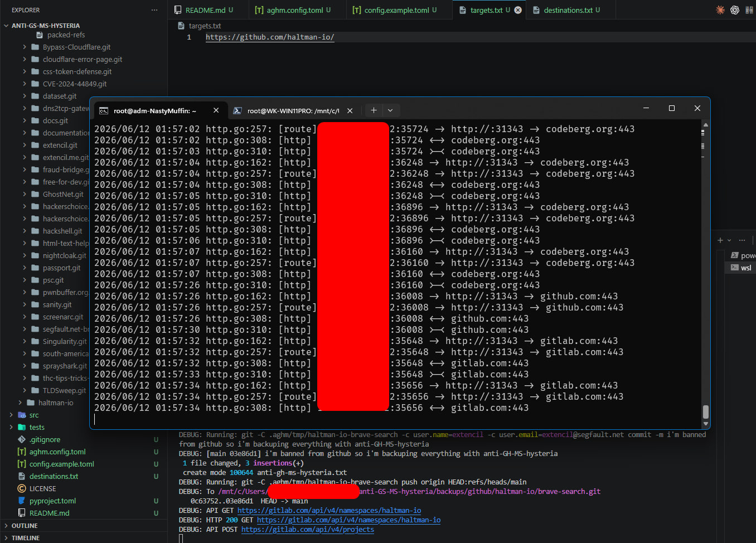Open Explorer panel more actions (ellipsis)
The width and height of the screenshot is (756, 543).
154,10
